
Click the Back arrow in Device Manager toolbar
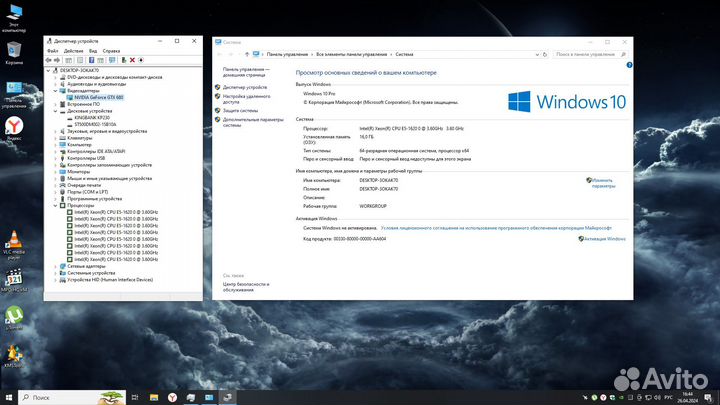click(x=48, y=60)
